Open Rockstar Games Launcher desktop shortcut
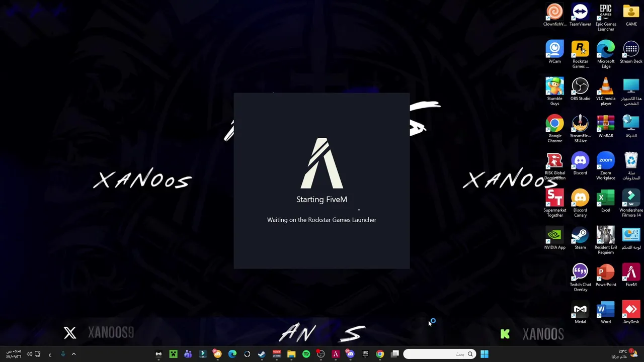 point(580,55)
